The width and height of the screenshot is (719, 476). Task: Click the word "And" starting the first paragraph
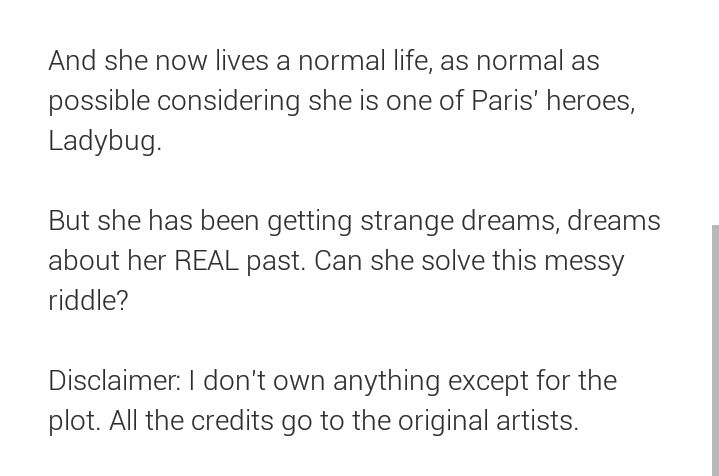72,61
